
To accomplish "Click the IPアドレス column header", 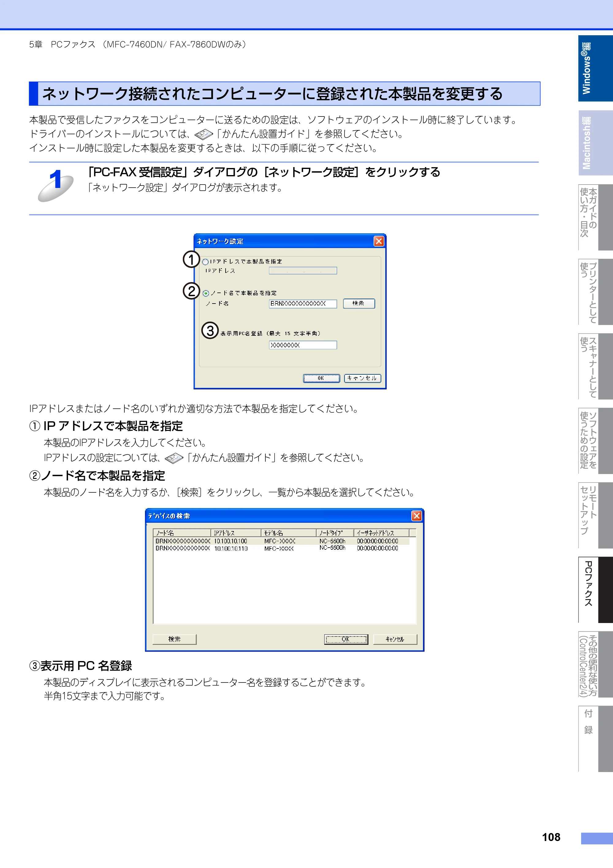I will tap(236, 533).
